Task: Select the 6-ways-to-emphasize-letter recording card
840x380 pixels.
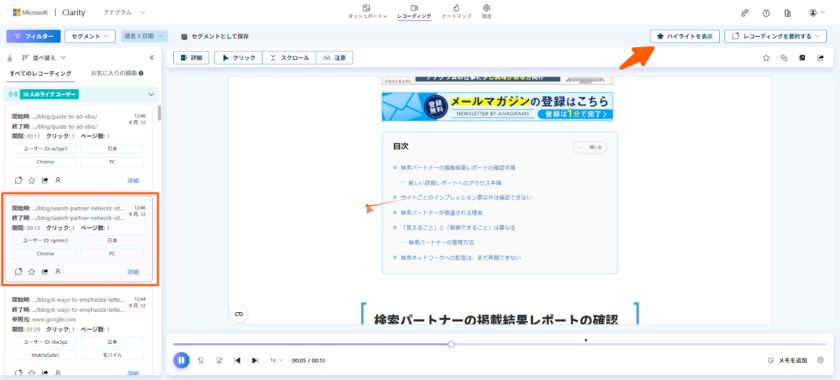Action: coord(79,332)
